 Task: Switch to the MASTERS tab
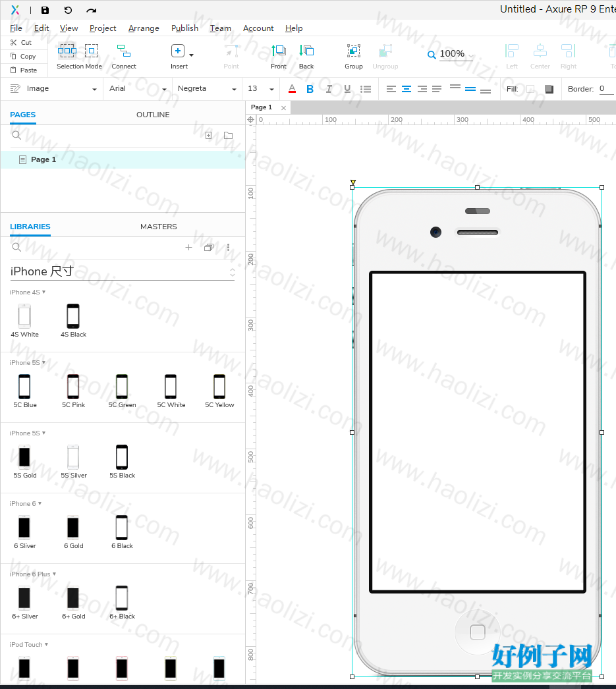(x=159, y=227)
